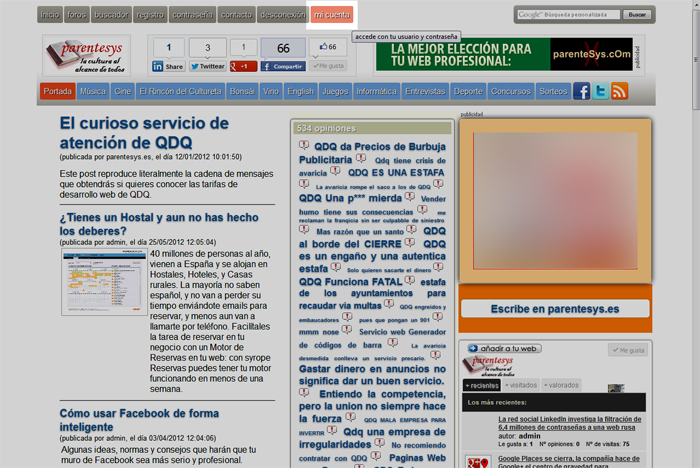This screenshot has width=700, height=468.
Task: Open article '¿Tienes un Hostal y aun no has hecho los deberes?'
Action: pyautogui.click(x=159, y=224)
